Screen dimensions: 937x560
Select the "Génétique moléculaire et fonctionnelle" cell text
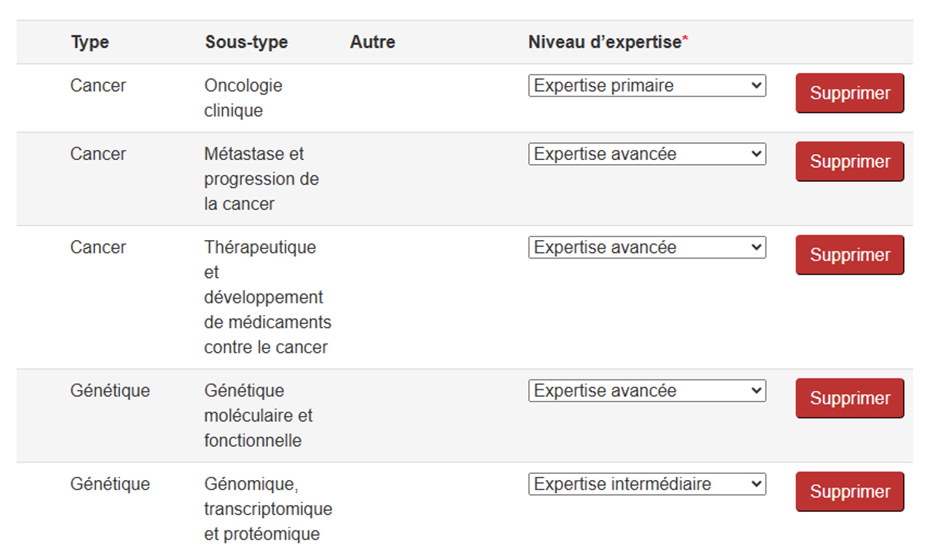click(258, 415)
